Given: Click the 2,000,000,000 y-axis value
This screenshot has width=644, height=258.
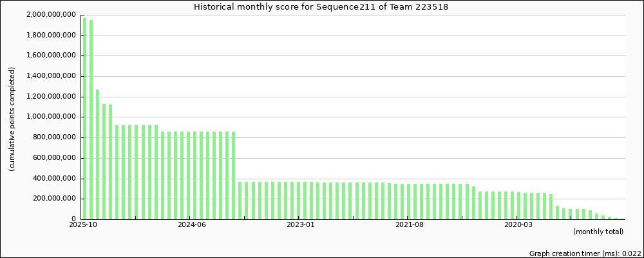Looking at the screenshot, I should tap(52, 15).
